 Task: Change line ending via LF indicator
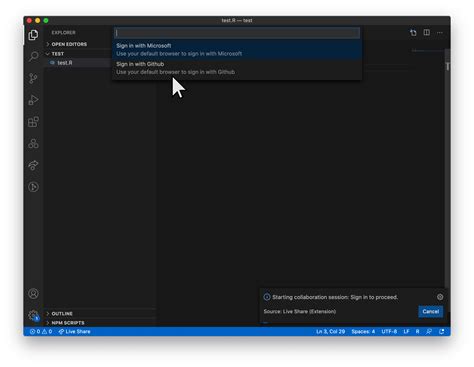pyautogui.click(x=406, y=332)
